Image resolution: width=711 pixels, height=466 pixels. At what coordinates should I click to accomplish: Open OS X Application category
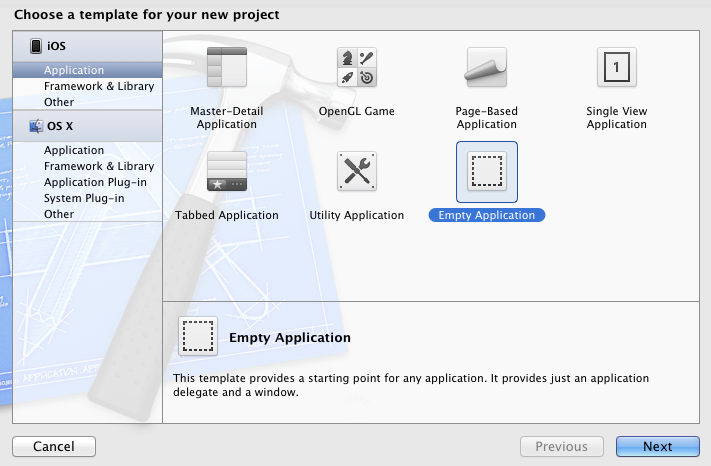[x=74, y=150]
